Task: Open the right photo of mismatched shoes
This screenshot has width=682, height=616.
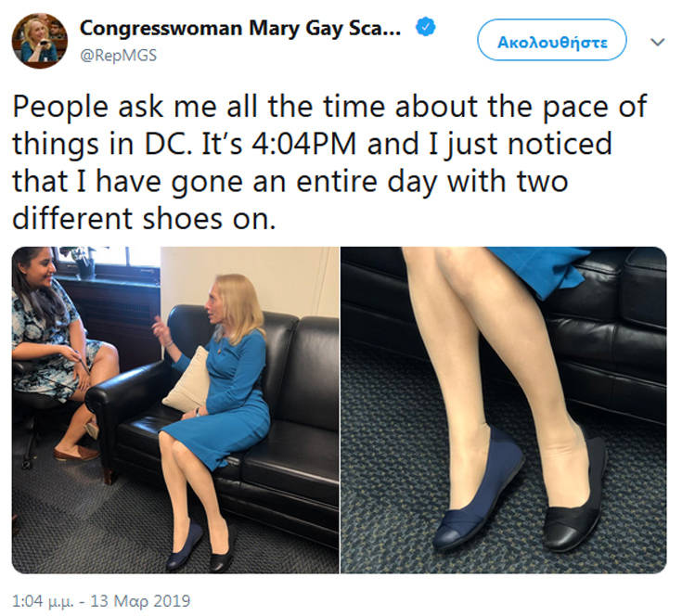Action: tap(503, 409)
